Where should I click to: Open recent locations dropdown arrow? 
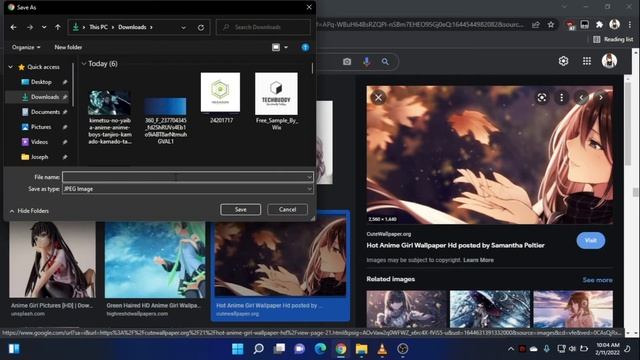coord(44,27)
